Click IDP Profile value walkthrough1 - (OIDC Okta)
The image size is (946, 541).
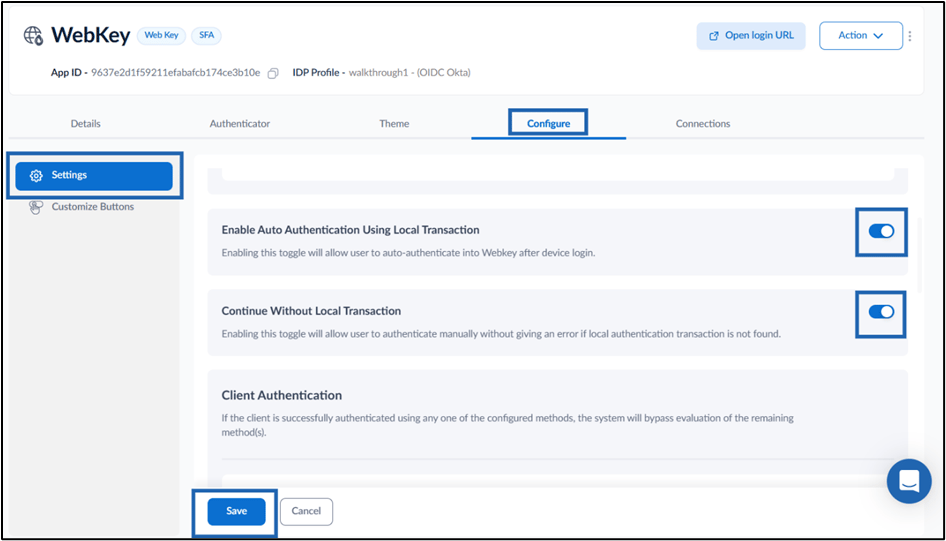pos(410,73)
